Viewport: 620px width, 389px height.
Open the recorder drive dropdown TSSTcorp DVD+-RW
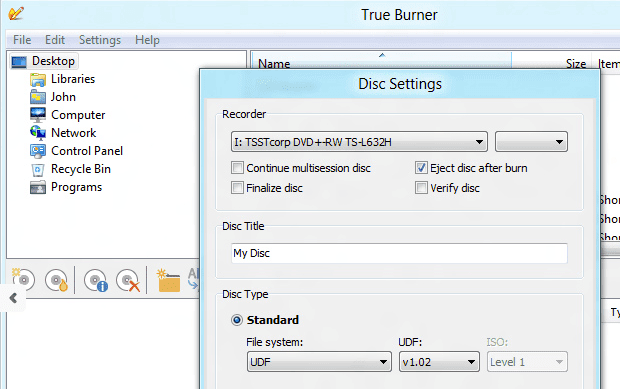359,142
